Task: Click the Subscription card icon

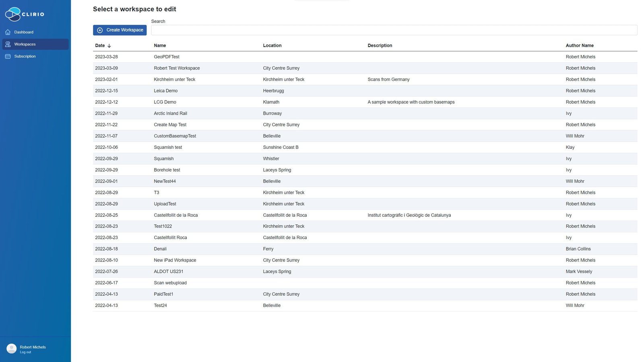Action: click(x=8, y=56)
